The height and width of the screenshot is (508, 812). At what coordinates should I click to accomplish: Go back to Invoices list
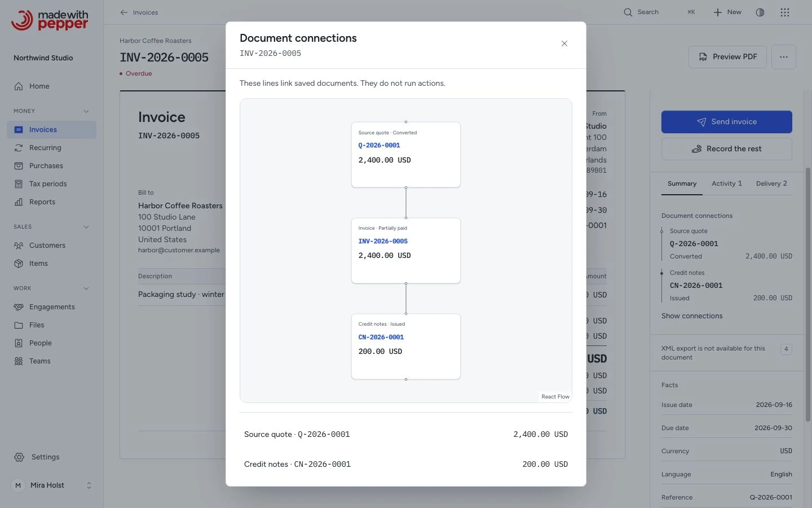point(139,12)
